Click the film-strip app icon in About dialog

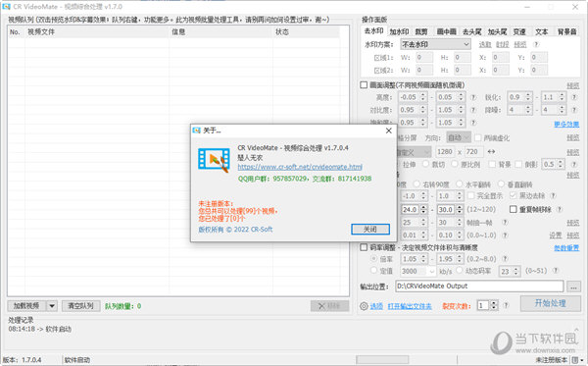click(x=214, y=160)
